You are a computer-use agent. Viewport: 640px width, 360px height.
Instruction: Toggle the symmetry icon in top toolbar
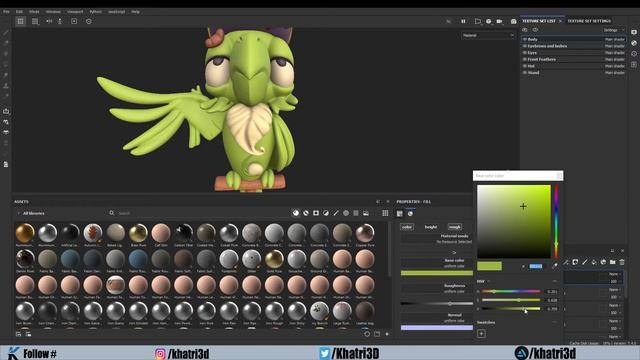49,21
